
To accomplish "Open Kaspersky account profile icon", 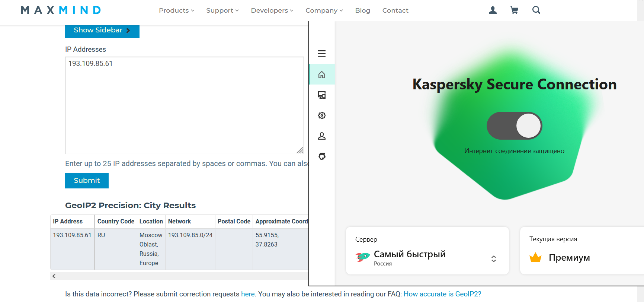I will tap(322, 136).
